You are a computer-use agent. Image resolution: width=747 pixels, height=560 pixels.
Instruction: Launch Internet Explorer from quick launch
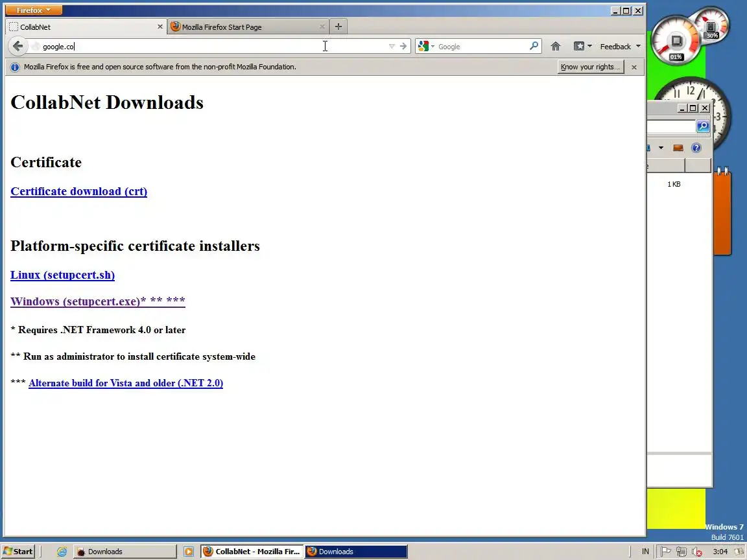tap(62, 552)
